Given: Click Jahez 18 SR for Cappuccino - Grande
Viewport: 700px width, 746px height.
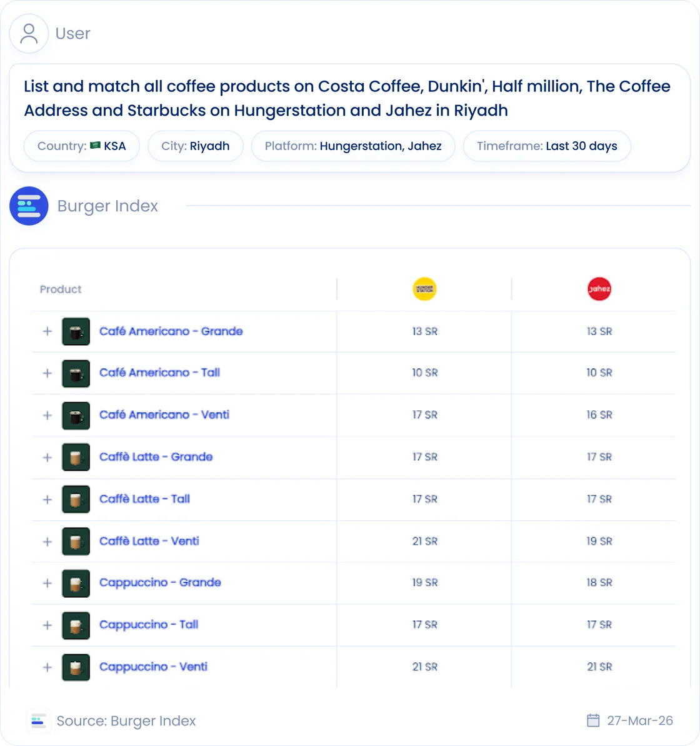Looking at the screenshot, I should pos(599,582).
